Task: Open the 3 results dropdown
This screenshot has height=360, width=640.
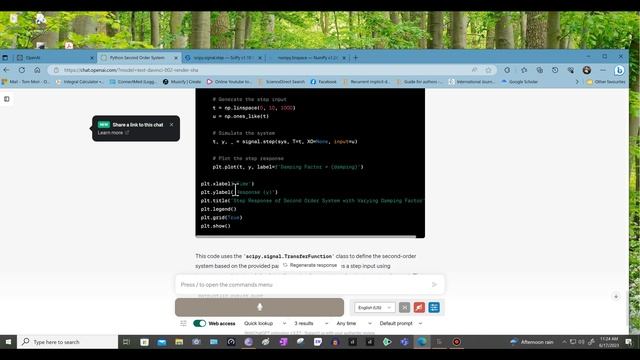Action: [311, 323]
